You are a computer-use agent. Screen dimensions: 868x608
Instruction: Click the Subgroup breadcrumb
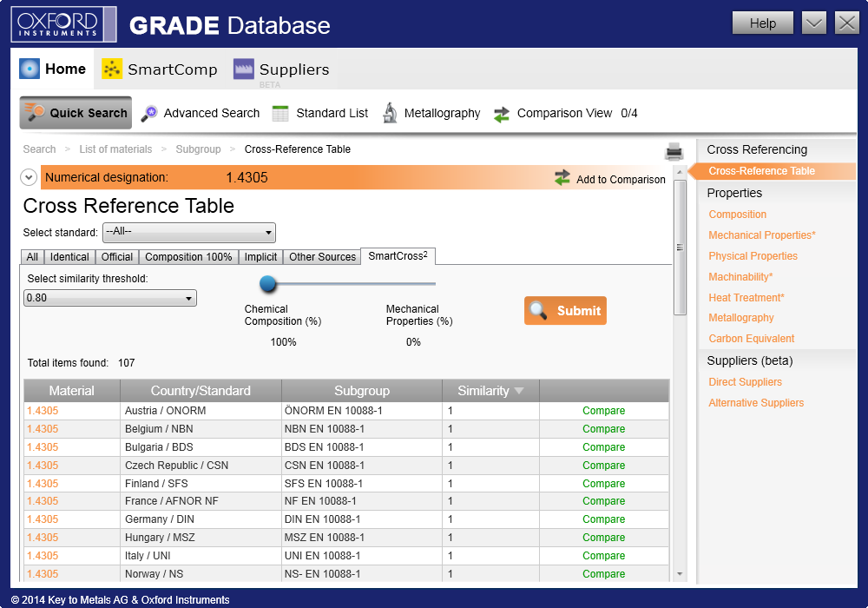(198, 149)
